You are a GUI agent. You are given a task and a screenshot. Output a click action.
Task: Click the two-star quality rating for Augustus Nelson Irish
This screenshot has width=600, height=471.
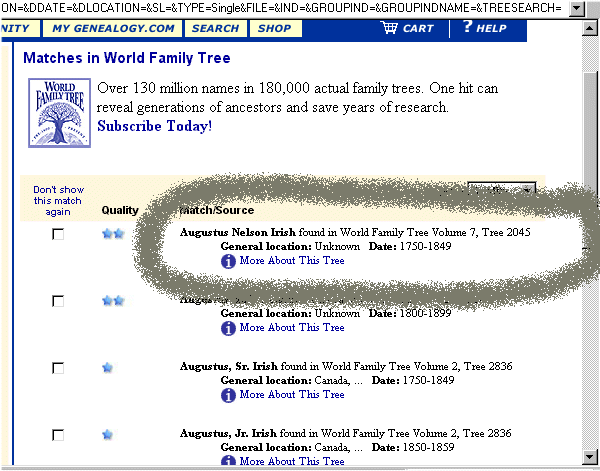113,233
